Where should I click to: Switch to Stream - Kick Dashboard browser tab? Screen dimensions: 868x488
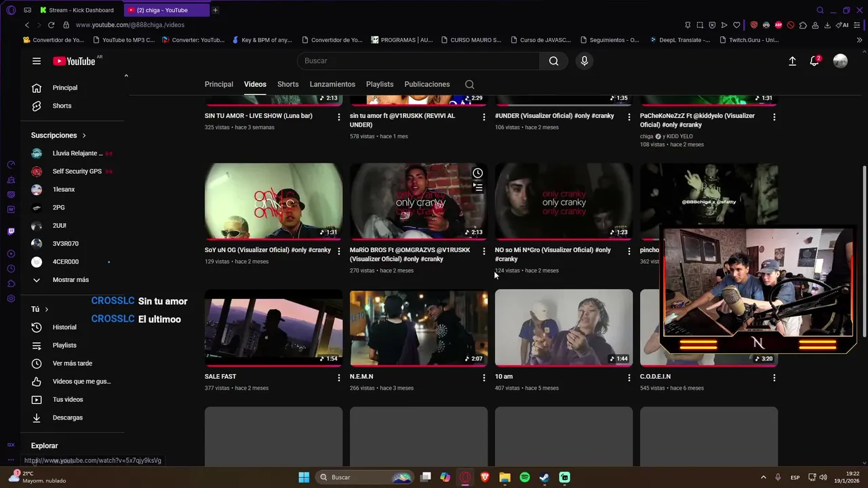[x=77, y=10]
